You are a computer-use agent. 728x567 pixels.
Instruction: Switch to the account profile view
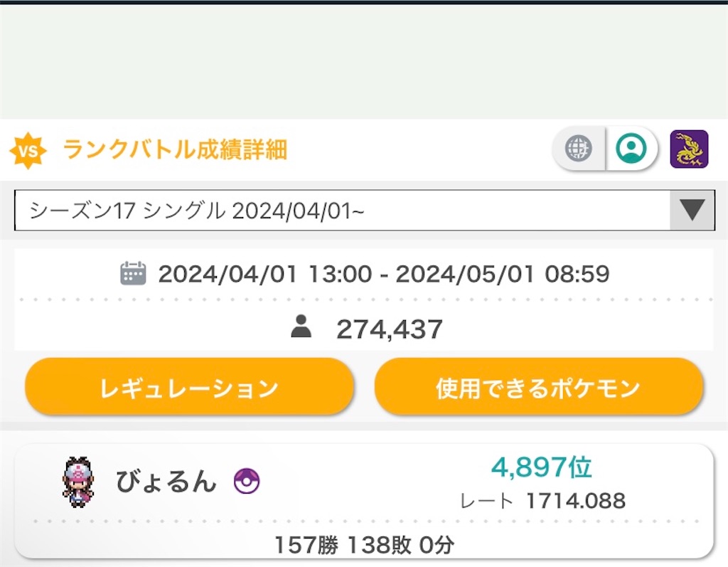(x=632, y=149)
